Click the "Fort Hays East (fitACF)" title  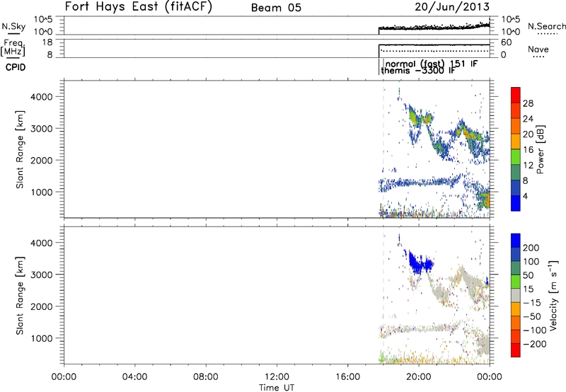click(138, 6)
